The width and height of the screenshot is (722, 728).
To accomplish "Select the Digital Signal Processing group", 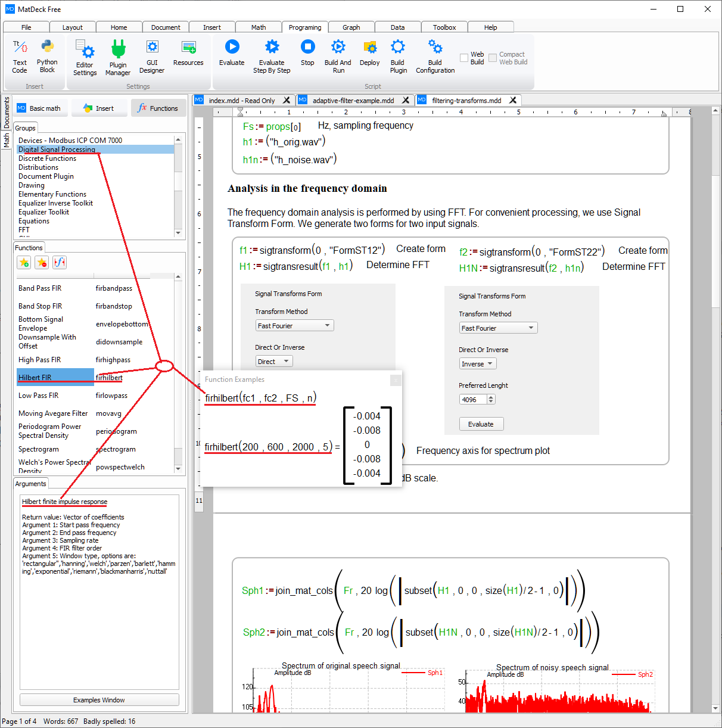I will pos(95,150).
